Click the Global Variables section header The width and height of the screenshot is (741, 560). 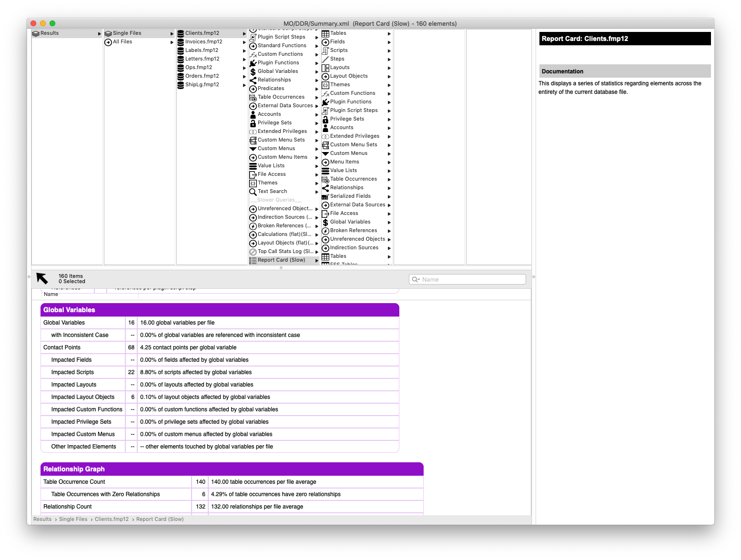click(x=220, y=310)
